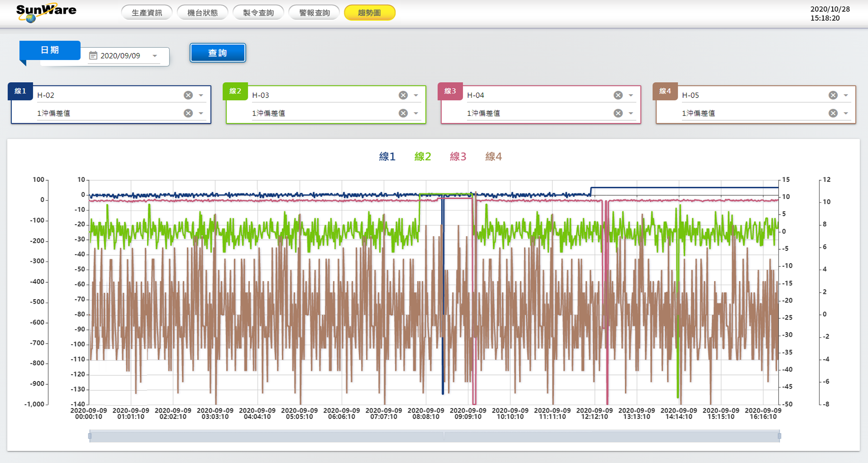Click the 查詢 search button

click(217, 53)
